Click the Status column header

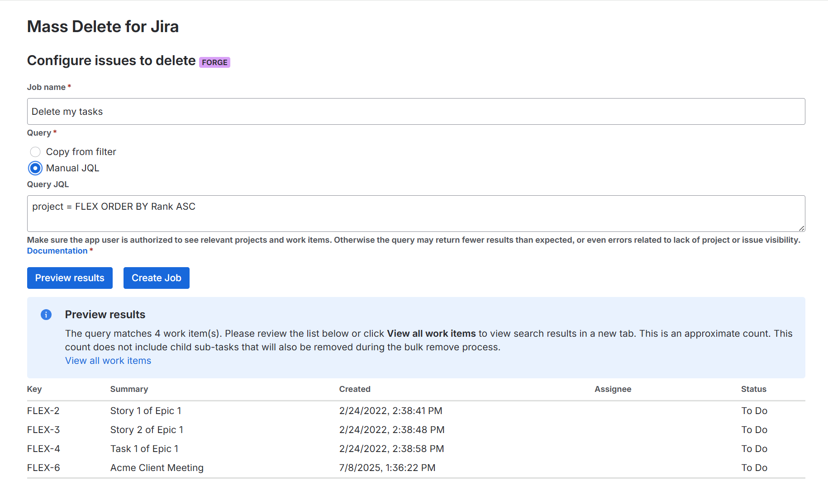point(753,389)
